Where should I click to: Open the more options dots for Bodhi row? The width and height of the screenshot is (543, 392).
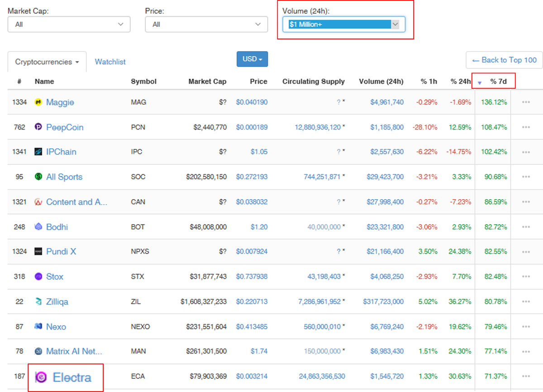[x=526, y=227]
